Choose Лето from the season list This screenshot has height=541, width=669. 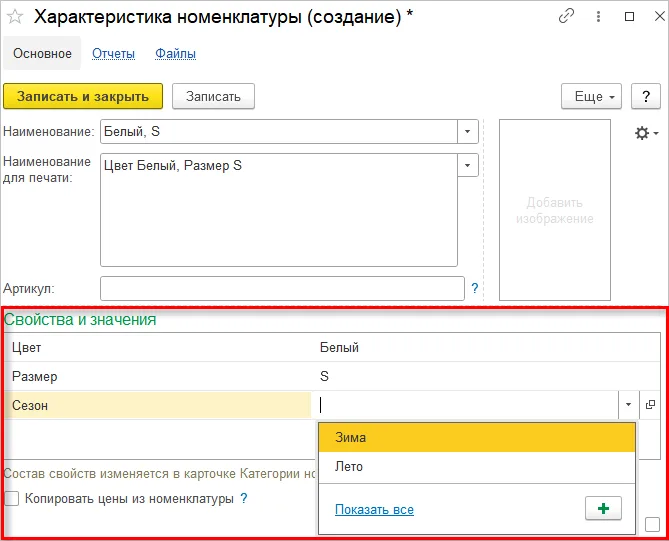(x=477, y=466)
